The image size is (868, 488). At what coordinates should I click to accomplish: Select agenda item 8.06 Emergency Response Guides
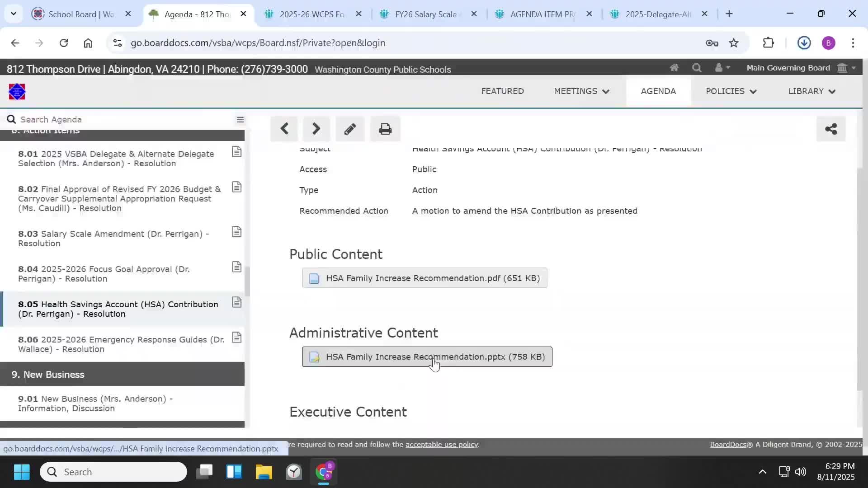click(x=121, y=344)
